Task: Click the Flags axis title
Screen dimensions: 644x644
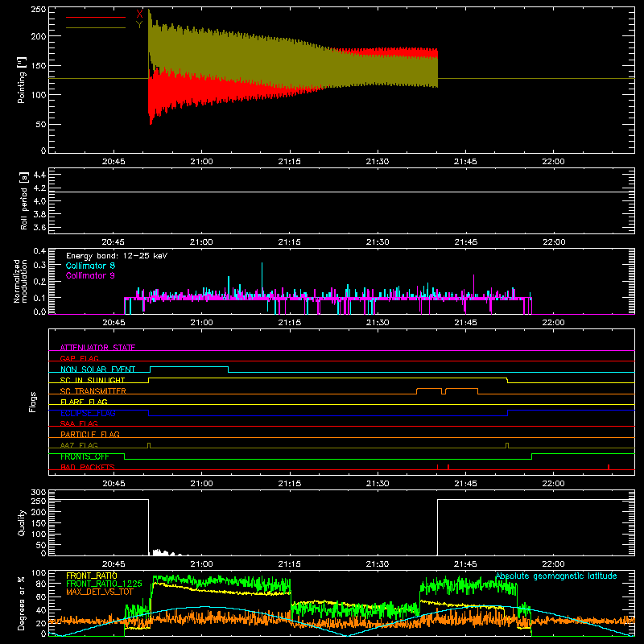Action: (32, 402)
